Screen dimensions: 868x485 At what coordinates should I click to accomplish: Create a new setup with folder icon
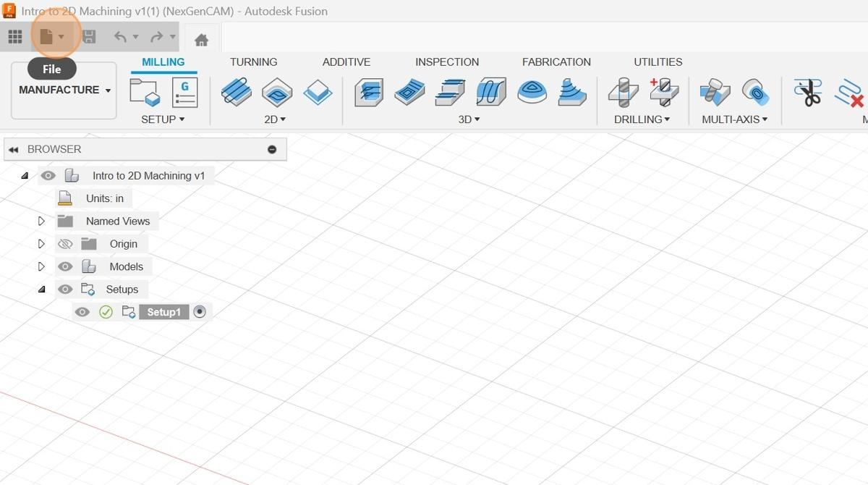[144, 93]
